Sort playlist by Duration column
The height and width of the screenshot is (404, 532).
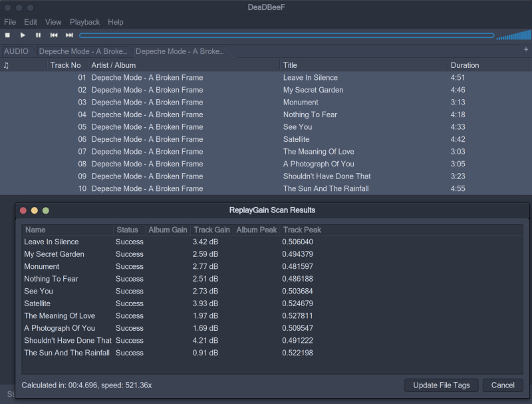pos(488,65)
